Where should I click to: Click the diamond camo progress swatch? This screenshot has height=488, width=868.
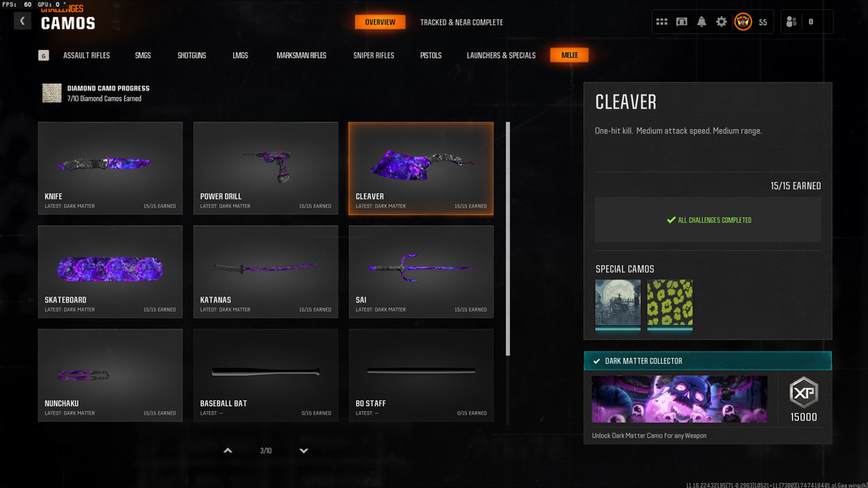pos(52,93)
